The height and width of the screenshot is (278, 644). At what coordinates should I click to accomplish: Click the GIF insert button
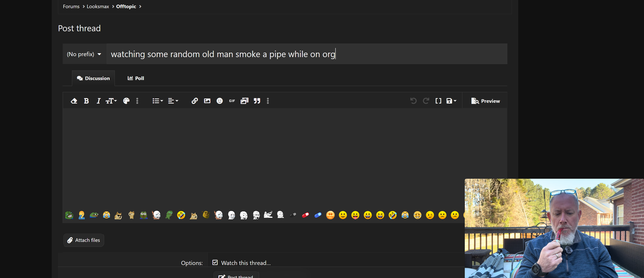pos(232,101)
